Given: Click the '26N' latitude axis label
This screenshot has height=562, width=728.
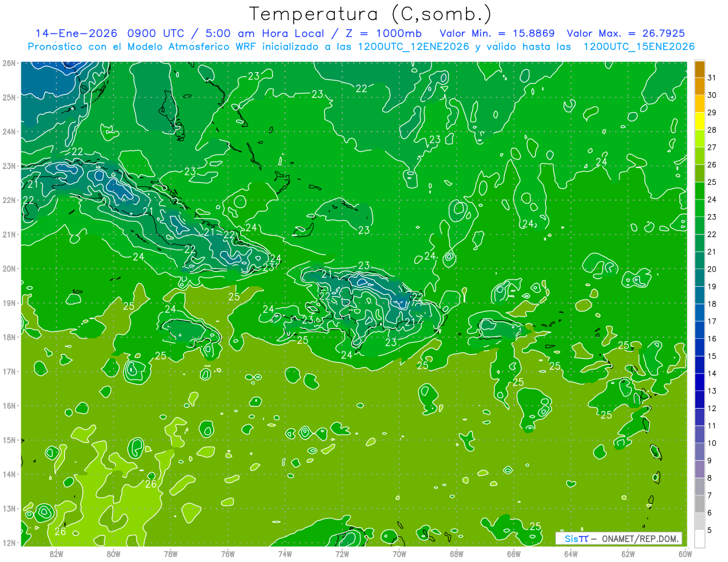Looking at the screenshot, I should (x=9, y=63).
